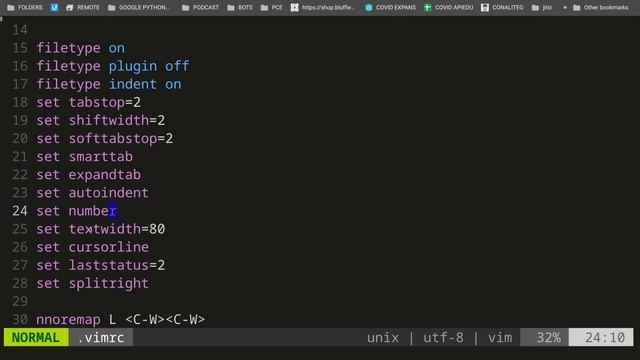Screen dimensions: 640x360
Task: Click the blue U bookmark icon
Action: pyautogui.click(x=54, y=7)
